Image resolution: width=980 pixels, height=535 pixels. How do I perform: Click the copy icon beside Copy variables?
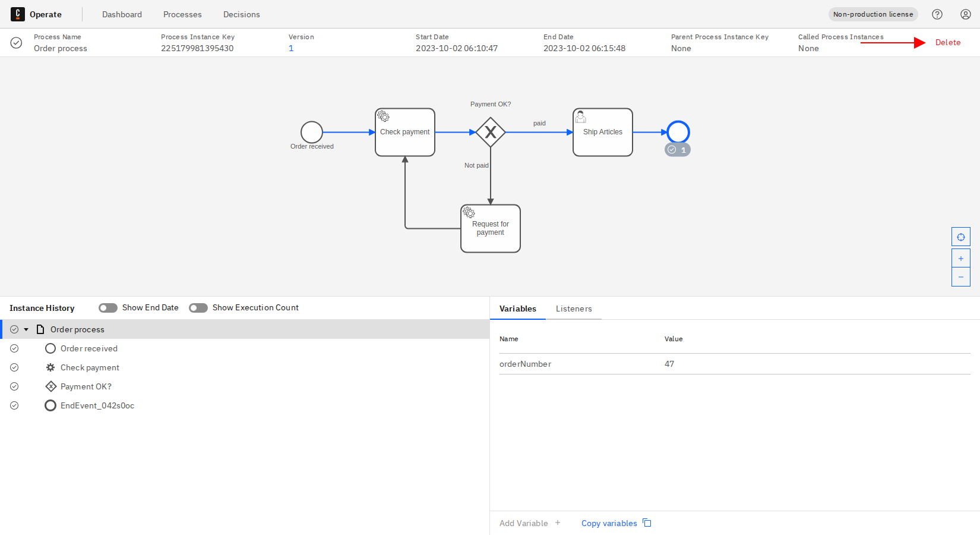(647, 523)
